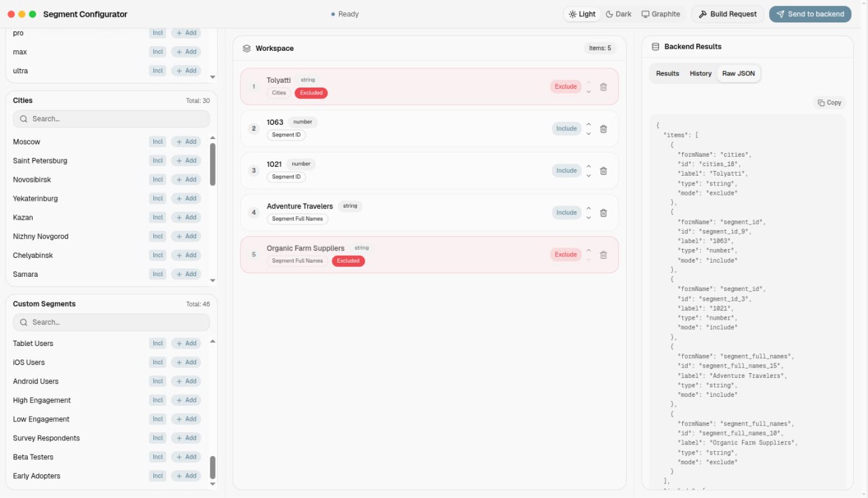Click the Ready status indicator
The image size is (868, 498).
[x=345, y=14]
